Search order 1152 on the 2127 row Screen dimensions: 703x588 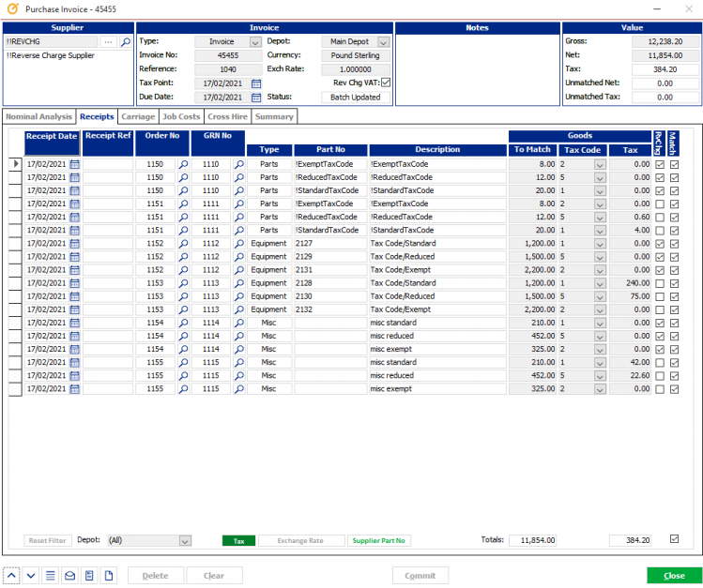(x=183, y=244)
